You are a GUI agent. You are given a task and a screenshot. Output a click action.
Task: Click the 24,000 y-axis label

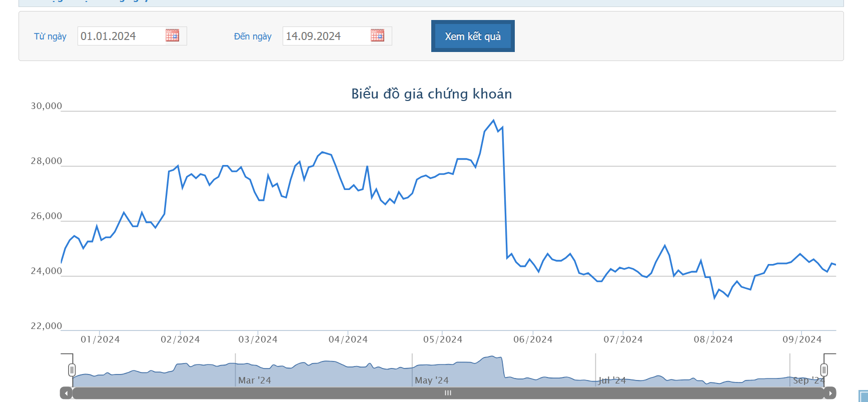tap(47, 271)
